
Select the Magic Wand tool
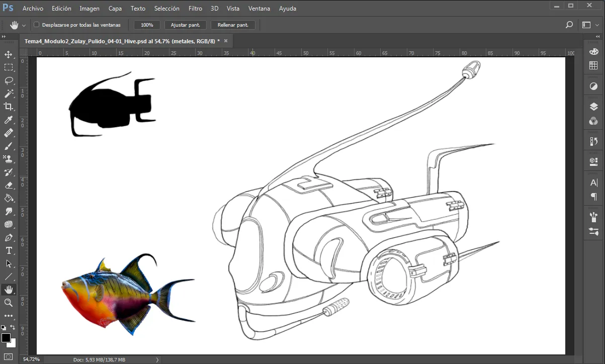9,94
